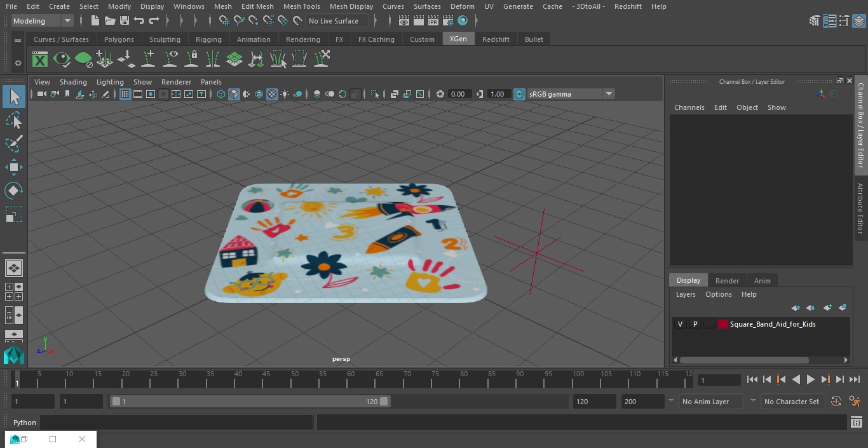Viewport: 868px width, 448px height.
Task: Click the red Square_Band_Aid_for_Kids layer color swatch
Action: [x=723, y=324]
